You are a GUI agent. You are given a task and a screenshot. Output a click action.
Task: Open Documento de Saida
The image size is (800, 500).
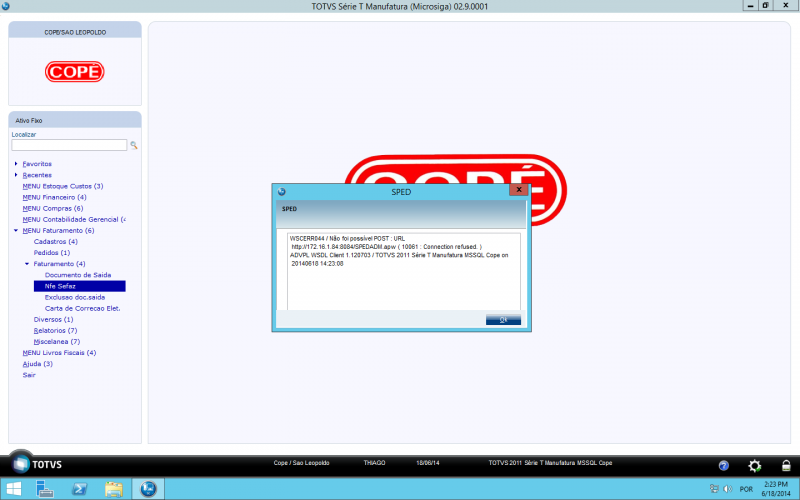coord(78,275)
